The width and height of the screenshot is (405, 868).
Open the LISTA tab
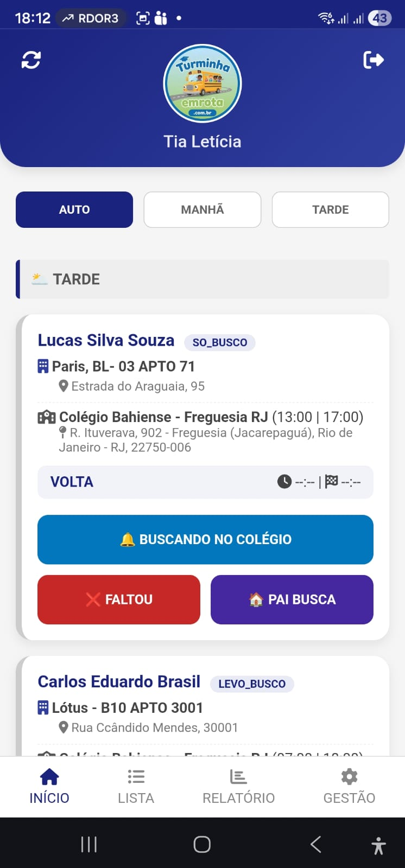(136, 786)
